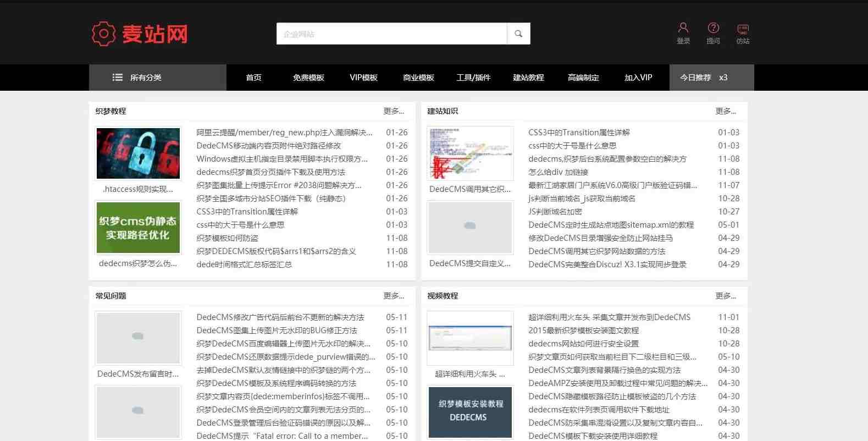Viewport: 868px width, 441px height.
Task: Click the 织梦模板安装教程 DEDECMS thumbnail
Action: (x=470, y=412)
